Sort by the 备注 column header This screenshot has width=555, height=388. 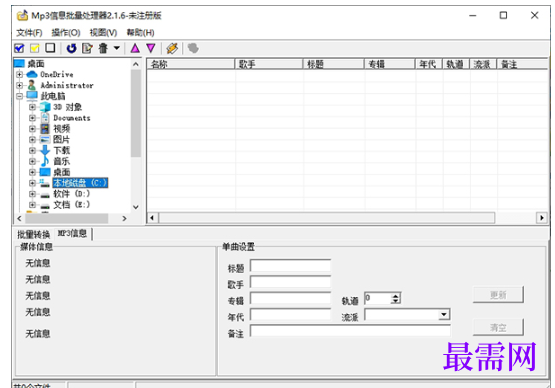tap(522, 64)
